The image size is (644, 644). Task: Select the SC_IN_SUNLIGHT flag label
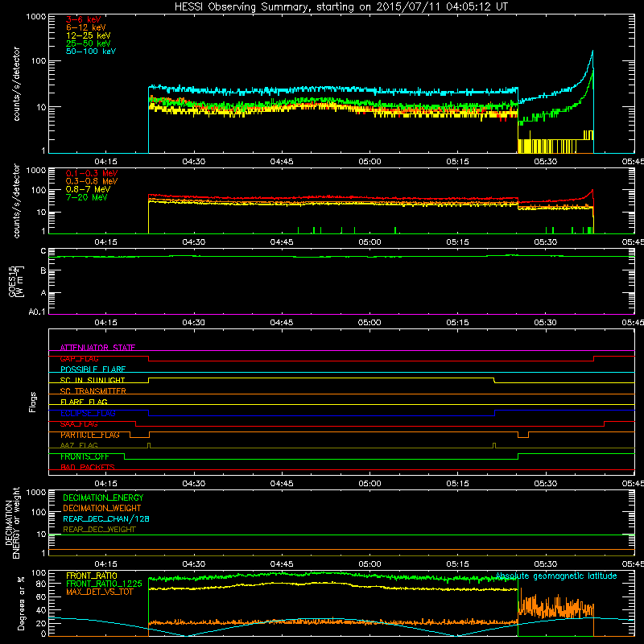pyautogui.click(x=93, y=380)
